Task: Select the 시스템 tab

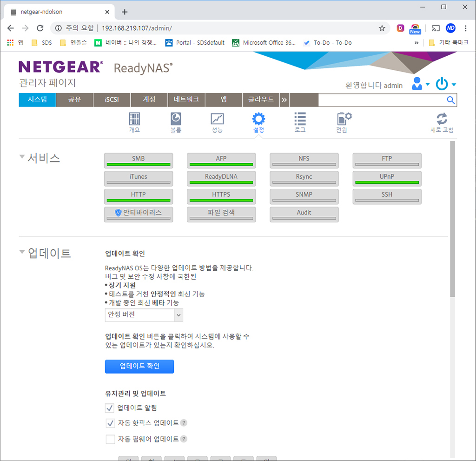Action: coord(37,100)
